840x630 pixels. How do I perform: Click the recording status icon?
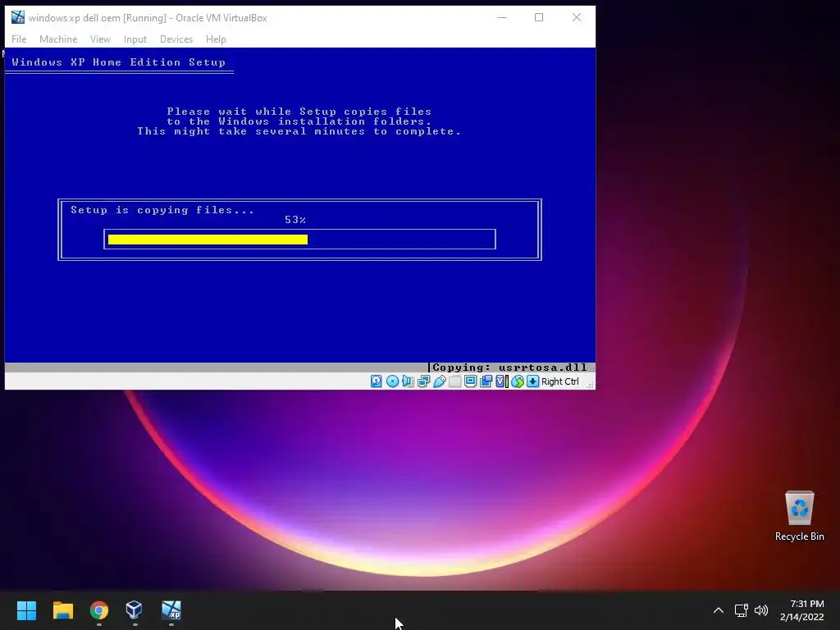point(486,381)
